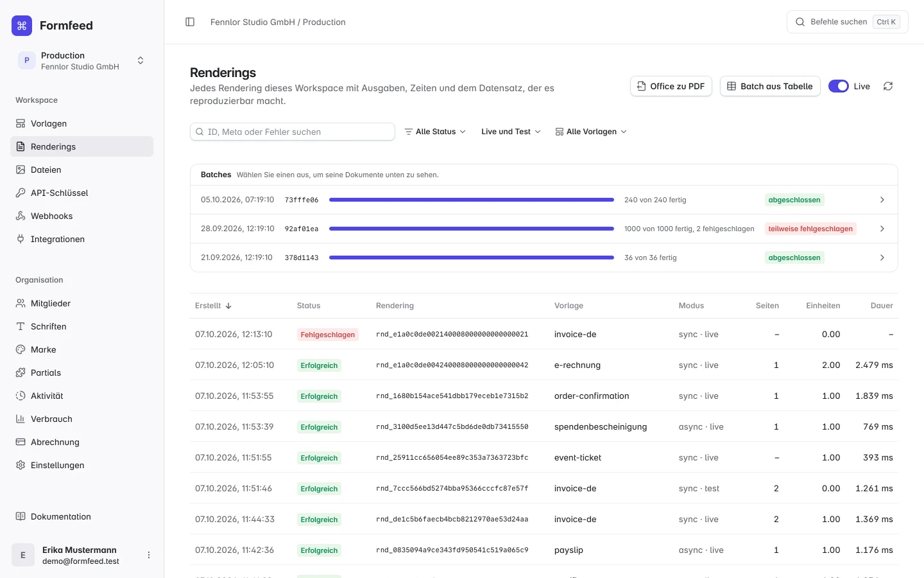Expand batch 378d1143 chevron
The height and width of the screenshot is (578, 924).
882,258
